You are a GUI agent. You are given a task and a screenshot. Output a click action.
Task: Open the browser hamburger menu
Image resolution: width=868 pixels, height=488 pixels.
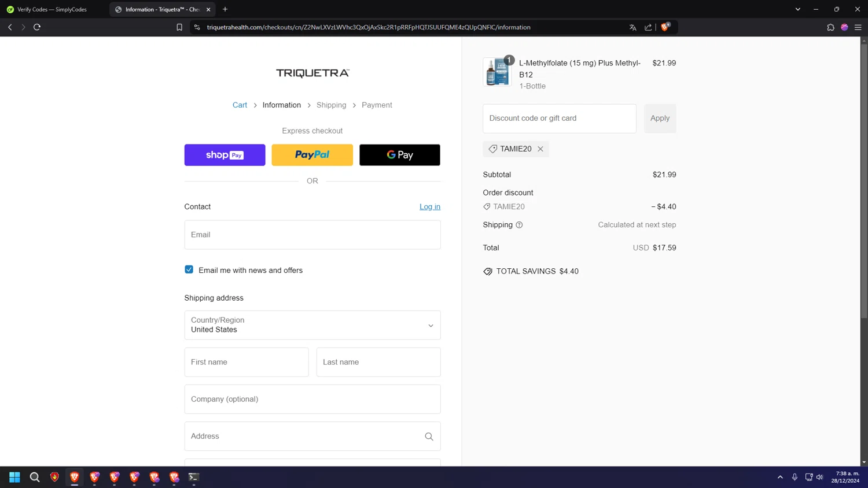pos(858,27)
